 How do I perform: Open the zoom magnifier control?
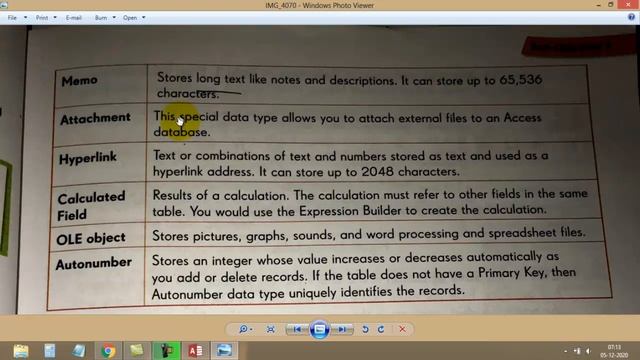click(x=245, y=329)
